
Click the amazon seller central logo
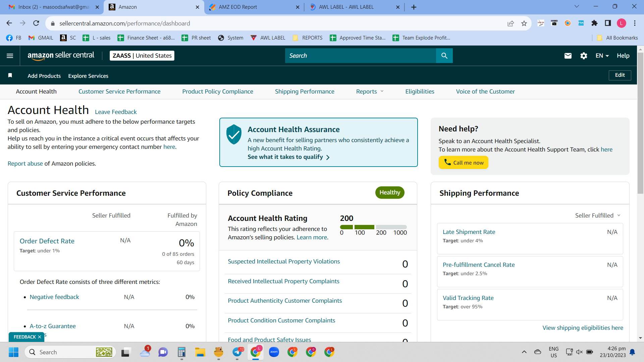(x=61, y=56)
